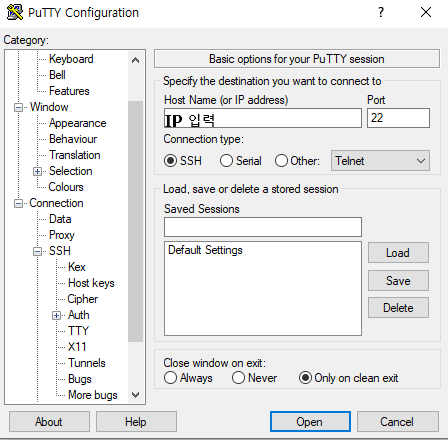Open the Translation settings category
Image resolution: width=448 pixels, height=440 pixels.
point(75,155)
